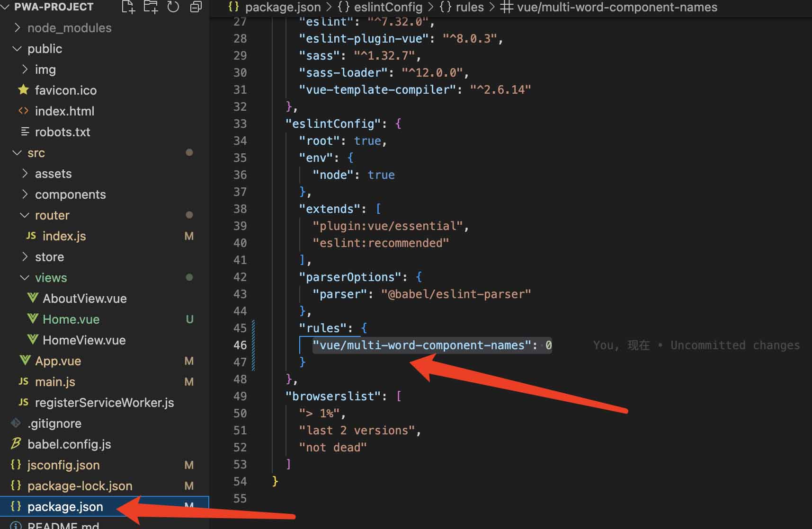812x529 pixels.
Task: Collapse the PWA-PROJECT root section
Action: pos(6,7)
